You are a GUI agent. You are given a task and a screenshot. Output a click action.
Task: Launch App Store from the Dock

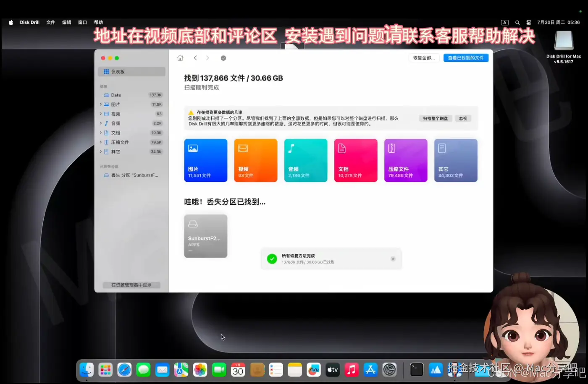(370, 370)
